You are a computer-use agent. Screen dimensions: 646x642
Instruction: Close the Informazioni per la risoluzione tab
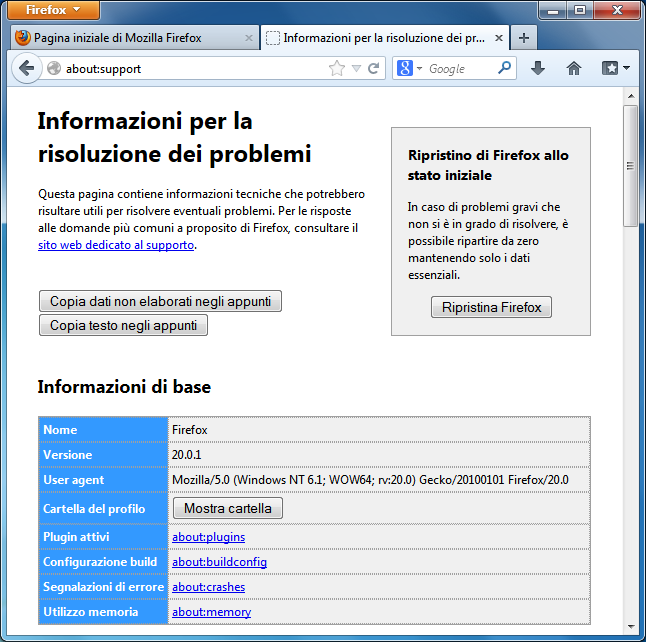tap(498, 38)
